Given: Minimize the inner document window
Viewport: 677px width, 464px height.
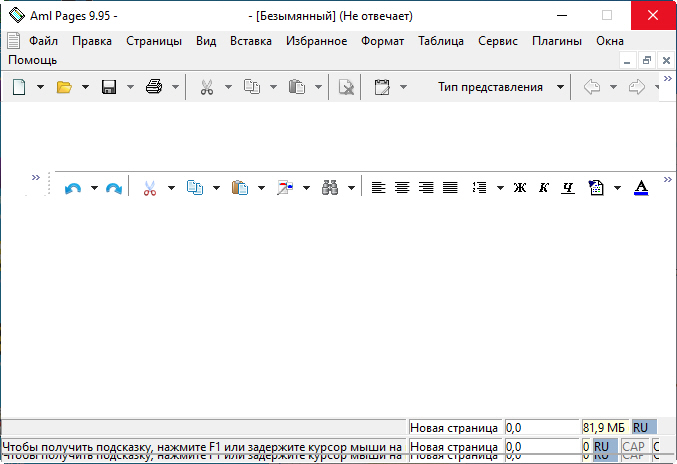Looking at the screenshot, I should (x=627, y=60).
